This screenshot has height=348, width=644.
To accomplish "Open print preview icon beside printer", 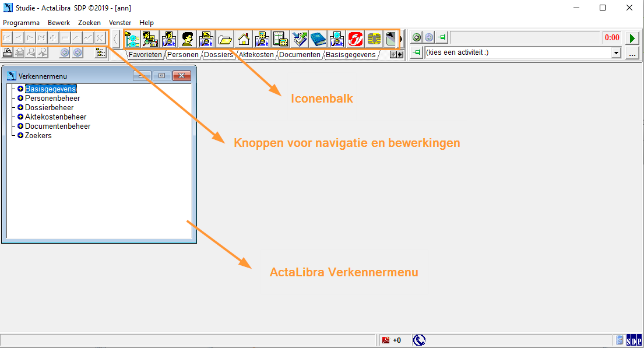I will [x=19, y=52].
